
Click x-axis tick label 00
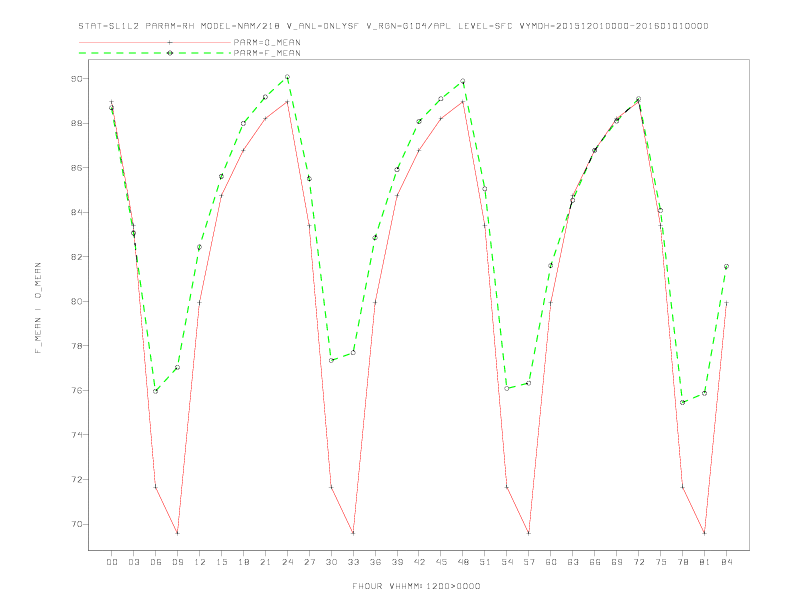coord(112,562)
